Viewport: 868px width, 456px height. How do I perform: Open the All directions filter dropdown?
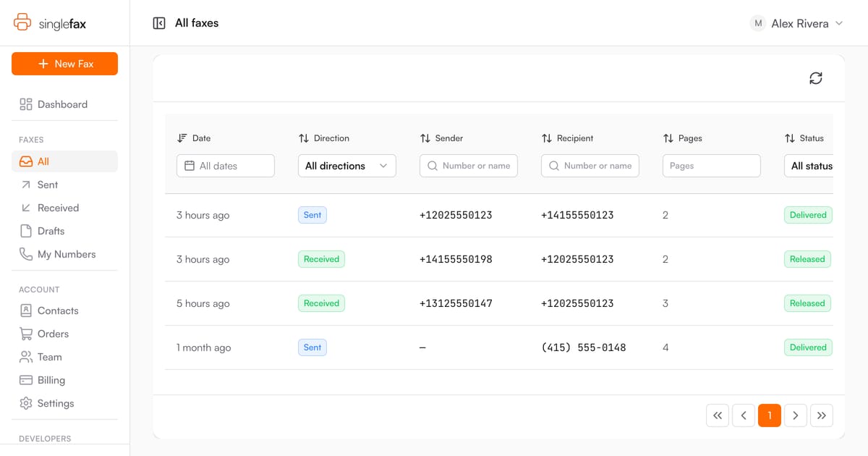coord(347,166)
